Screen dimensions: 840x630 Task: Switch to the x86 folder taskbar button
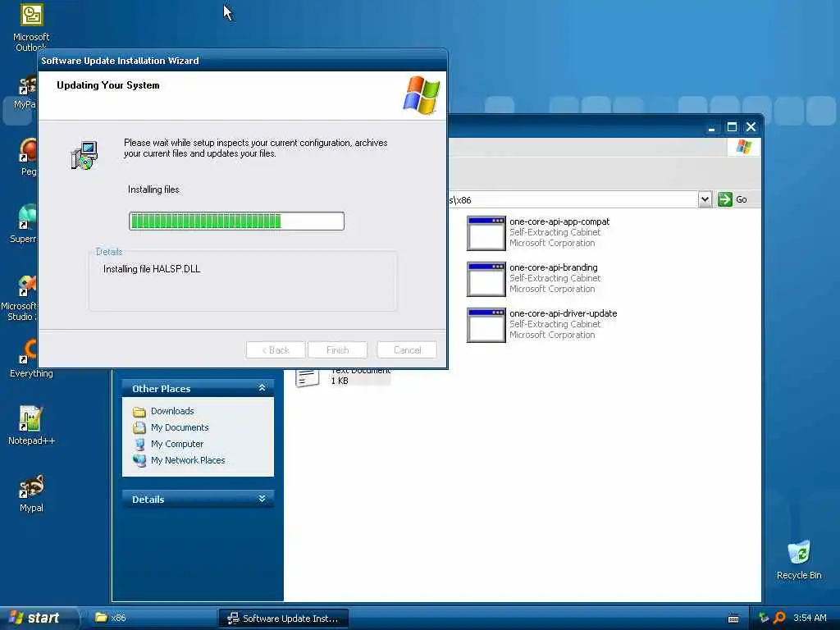pos(151,618)
